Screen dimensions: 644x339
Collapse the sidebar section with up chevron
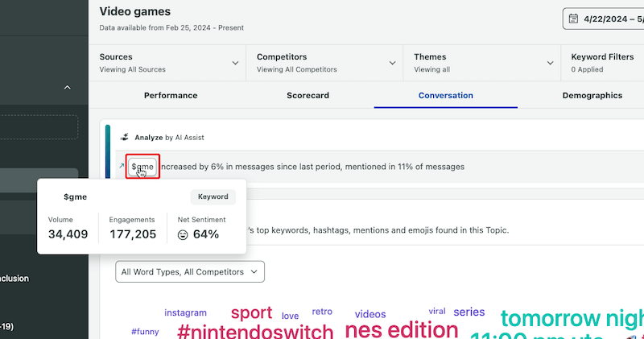(67, 87)
